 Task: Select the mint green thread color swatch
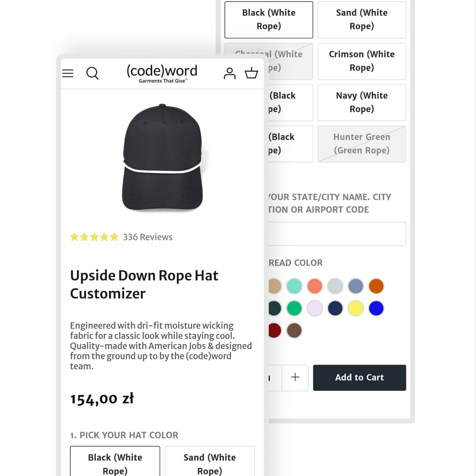pyautogui.click(x=294, y=286)
